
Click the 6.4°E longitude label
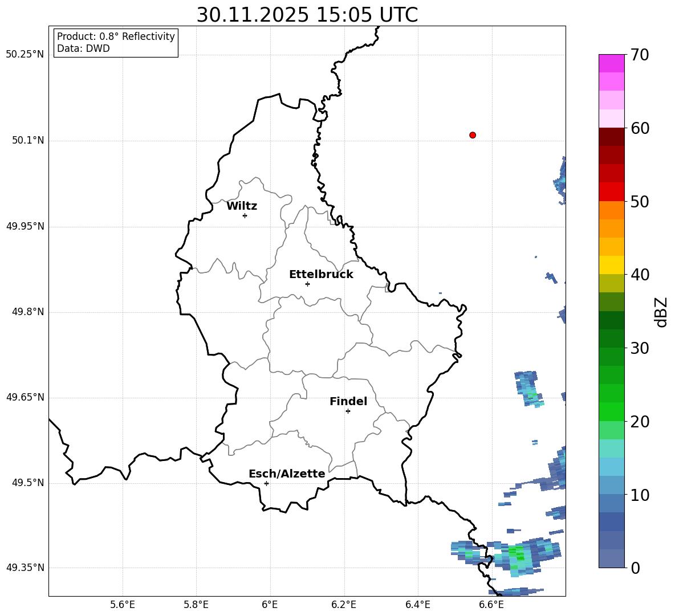tap(417, 605)
